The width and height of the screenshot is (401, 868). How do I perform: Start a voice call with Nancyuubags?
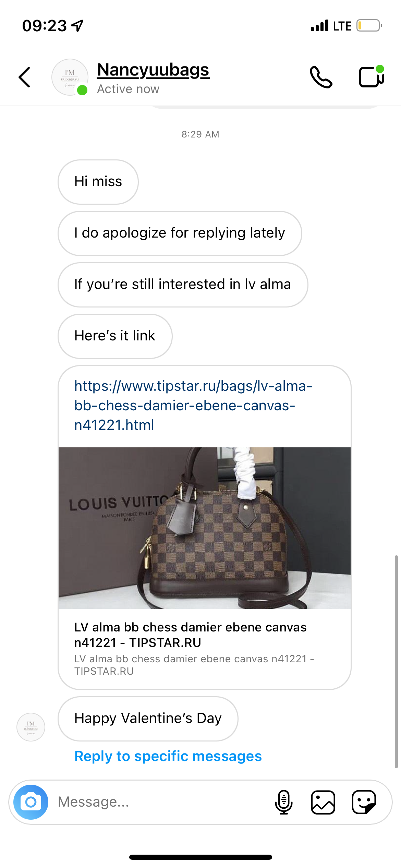point(321,77)
